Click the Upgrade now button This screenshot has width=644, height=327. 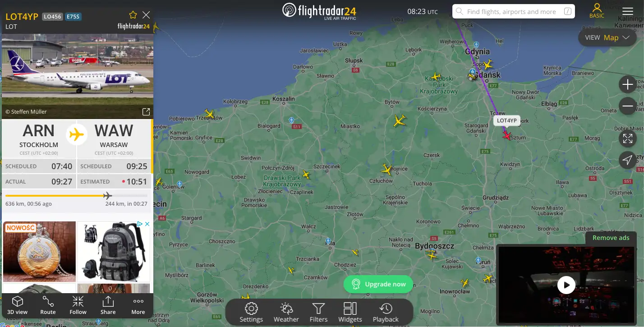coord(378,284)
